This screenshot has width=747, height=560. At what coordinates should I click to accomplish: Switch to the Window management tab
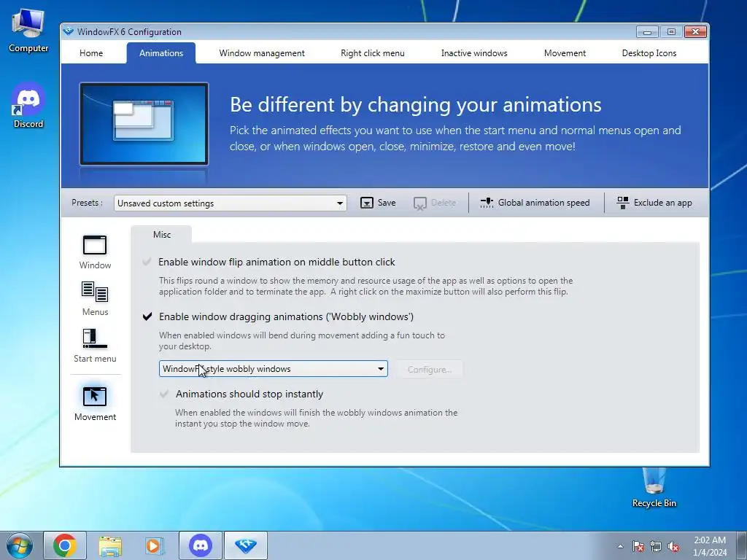coord(262,52)
